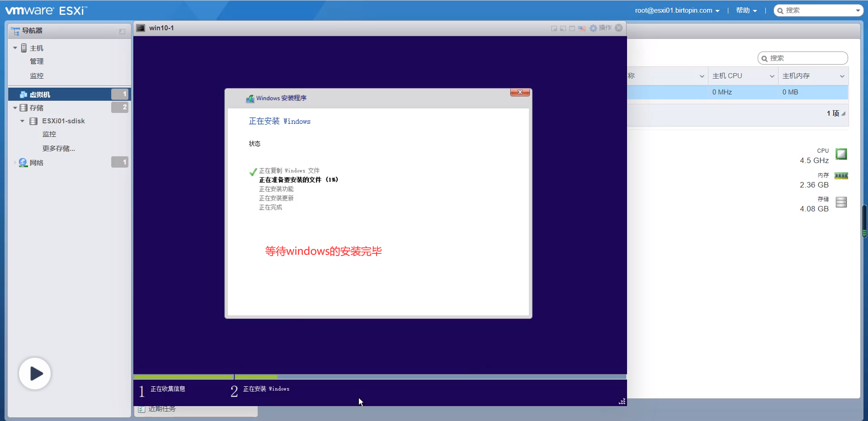Click the 正在准备要安装的文件 (1%) status line
868x421 pixels.
[x=298, y=180]
